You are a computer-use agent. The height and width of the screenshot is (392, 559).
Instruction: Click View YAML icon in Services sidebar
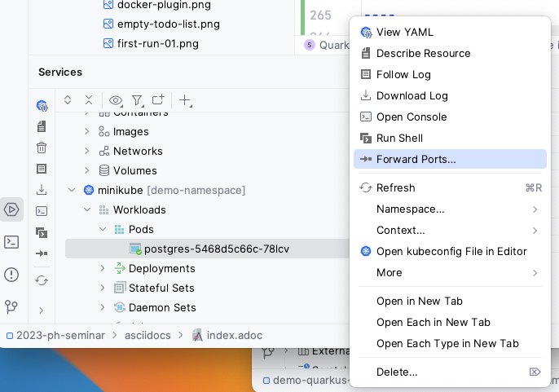tap(42, 105)
